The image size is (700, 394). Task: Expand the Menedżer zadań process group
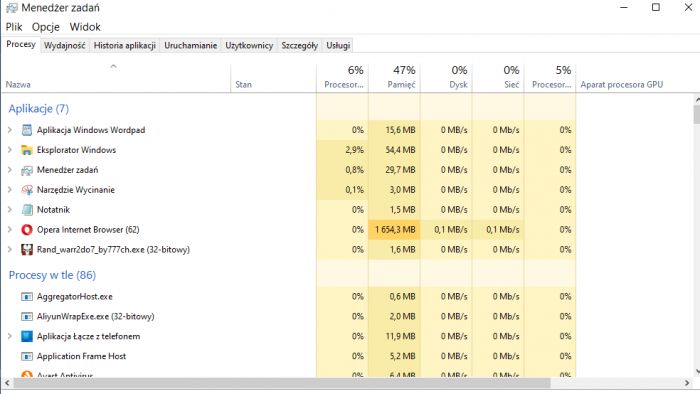click(10, 170)
